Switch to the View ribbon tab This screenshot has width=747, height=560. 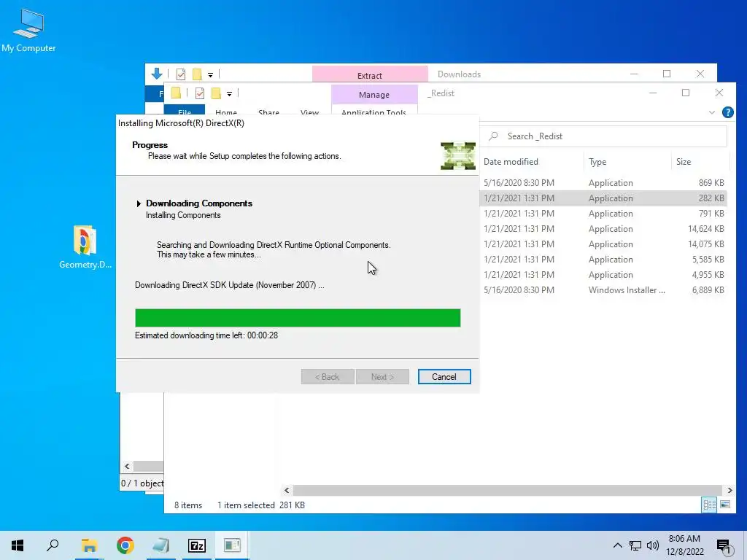click(x=309, y=112)
